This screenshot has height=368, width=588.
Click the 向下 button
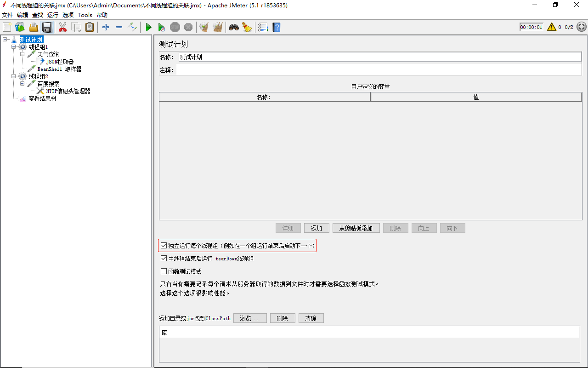pyautogui.click(x=452, y=228)
